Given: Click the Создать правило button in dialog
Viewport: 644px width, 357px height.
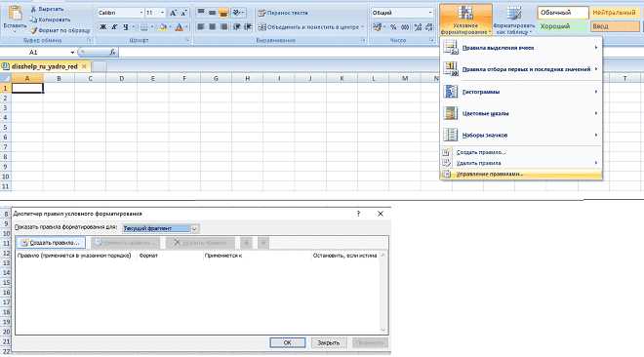Looking at the screenshot, I should coord(51,243).
